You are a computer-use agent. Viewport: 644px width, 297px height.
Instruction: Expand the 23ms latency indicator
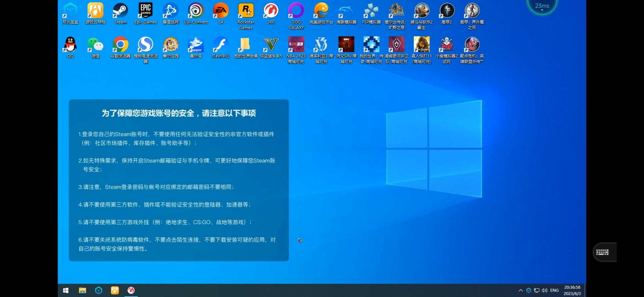tap(542, 7)
